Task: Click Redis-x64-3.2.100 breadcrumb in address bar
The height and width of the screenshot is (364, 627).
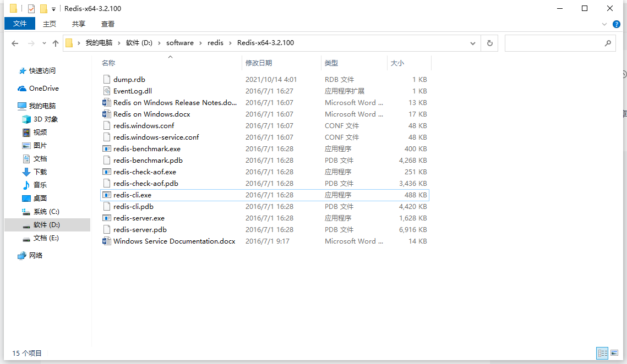Action: pyautogui.click(x=265, y=43)
